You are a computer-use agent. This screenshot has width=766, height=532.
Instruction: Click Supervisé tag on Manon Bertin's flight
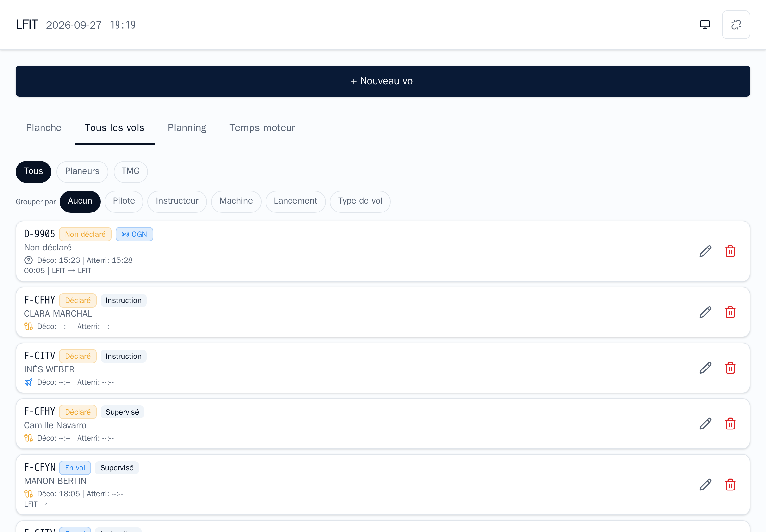117,468
